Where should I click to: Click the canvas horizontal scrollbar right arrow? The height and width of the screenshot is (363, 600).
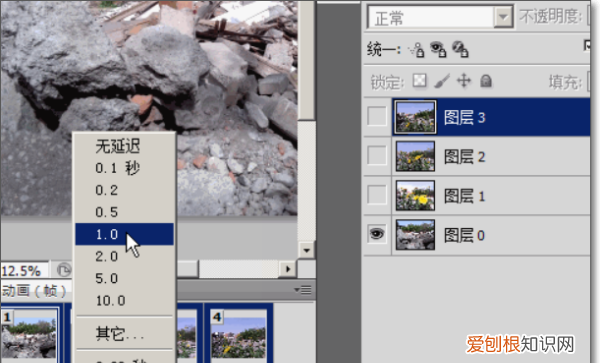288,269
